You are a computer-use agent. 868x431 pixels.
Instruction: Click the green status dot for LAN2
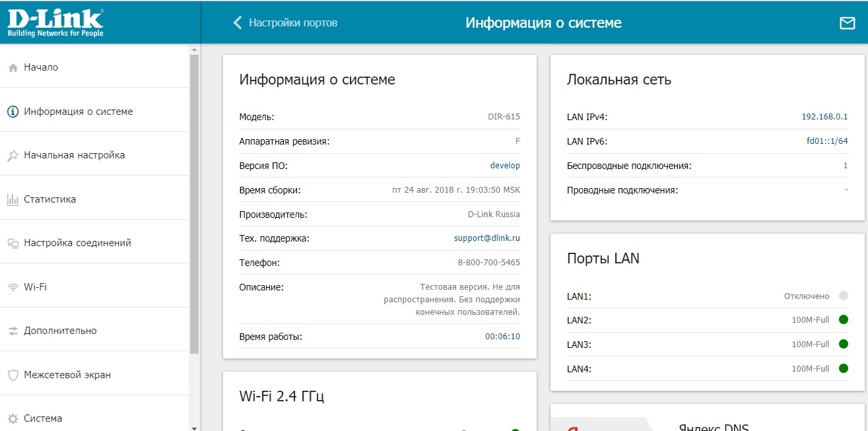843,320
